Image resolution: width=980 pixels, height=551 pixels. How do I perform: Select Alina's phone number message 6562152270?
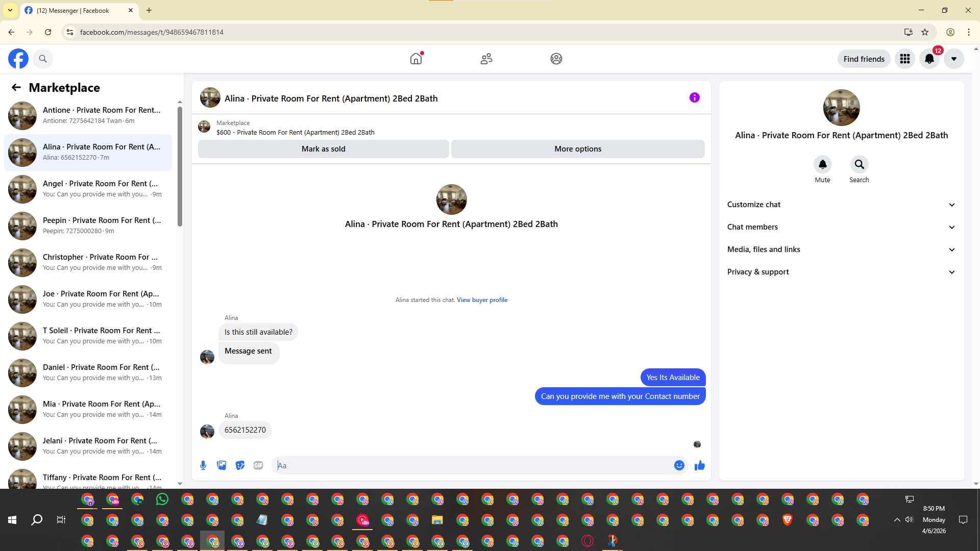pos(245,430)
